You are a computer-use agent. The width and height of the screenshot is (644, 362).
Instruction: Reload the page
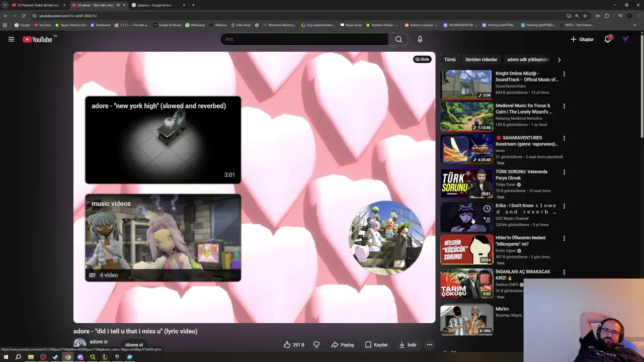(x=23, y=16)
